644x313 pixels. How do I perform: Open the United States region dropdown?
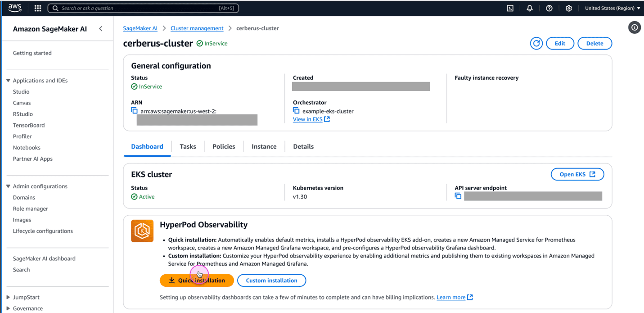pyautogui.click(x=612, y=8)
